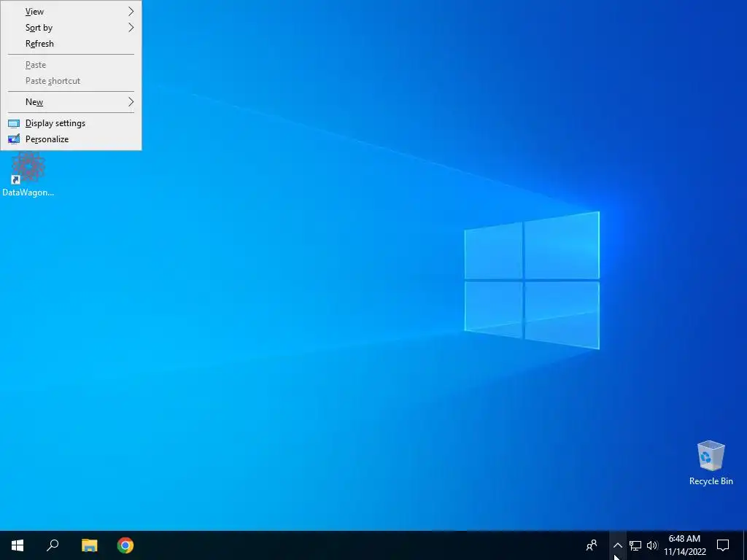Click the Show desktop strip at the taskbar's right end

[745, 545]
